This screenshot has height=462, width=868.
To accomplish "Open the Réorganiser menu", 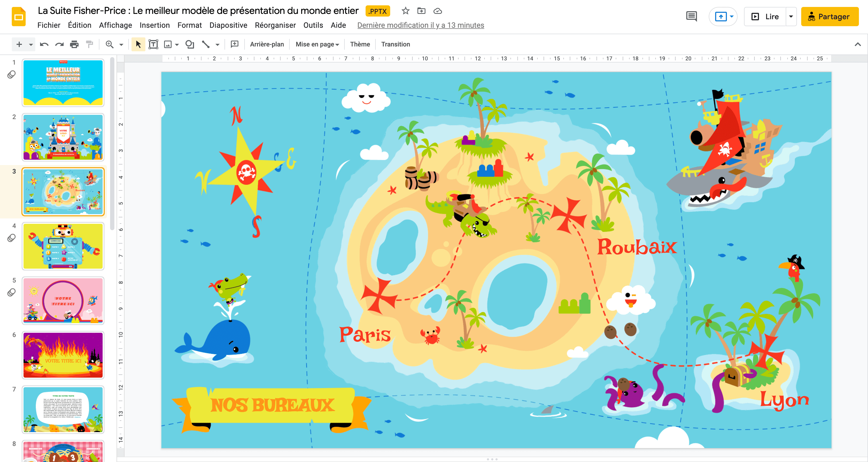I will tap(275, 25).
